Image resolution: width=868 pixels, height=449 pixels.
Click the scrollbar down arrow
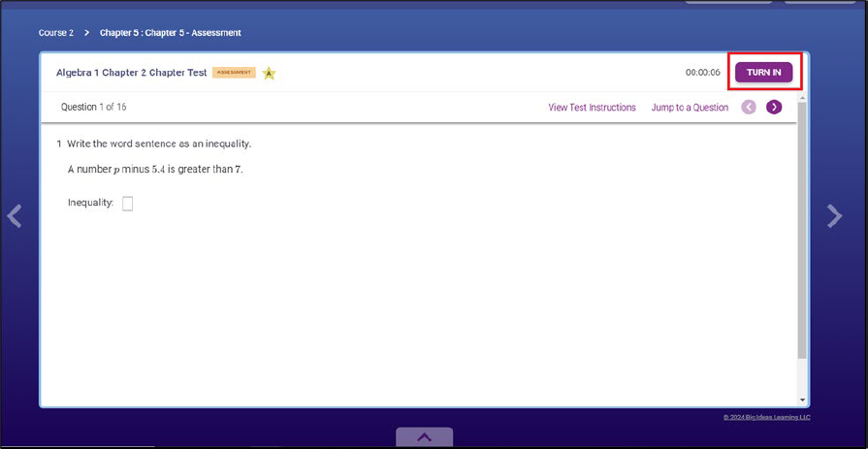(802, 400)
